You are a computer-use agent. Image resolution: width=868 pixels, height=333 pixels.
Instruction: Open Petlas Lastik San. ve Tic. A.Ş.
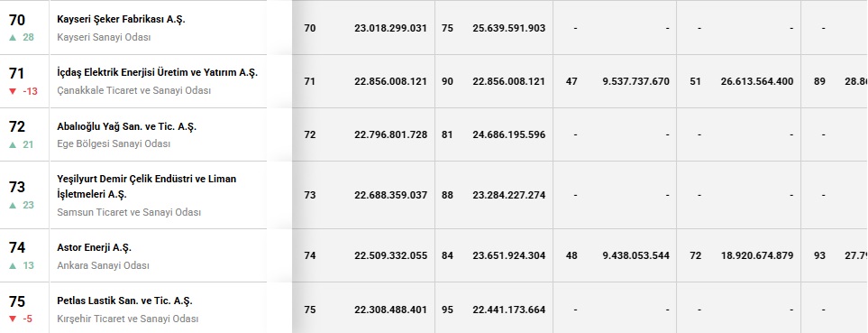(124, 301)
